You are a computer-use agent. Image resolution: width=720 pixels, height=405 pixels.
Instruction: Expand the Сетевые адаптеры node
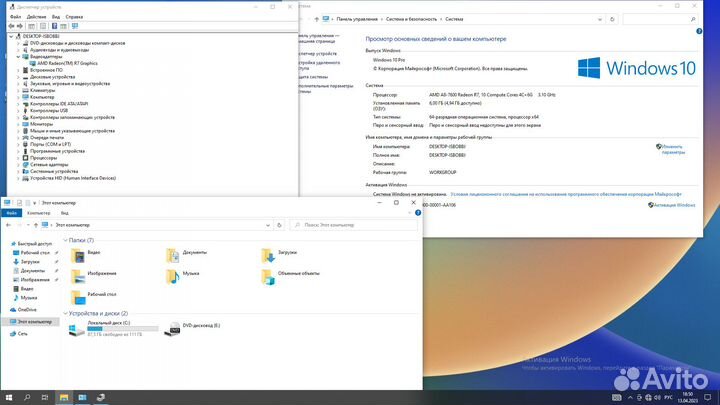(18, 164)
